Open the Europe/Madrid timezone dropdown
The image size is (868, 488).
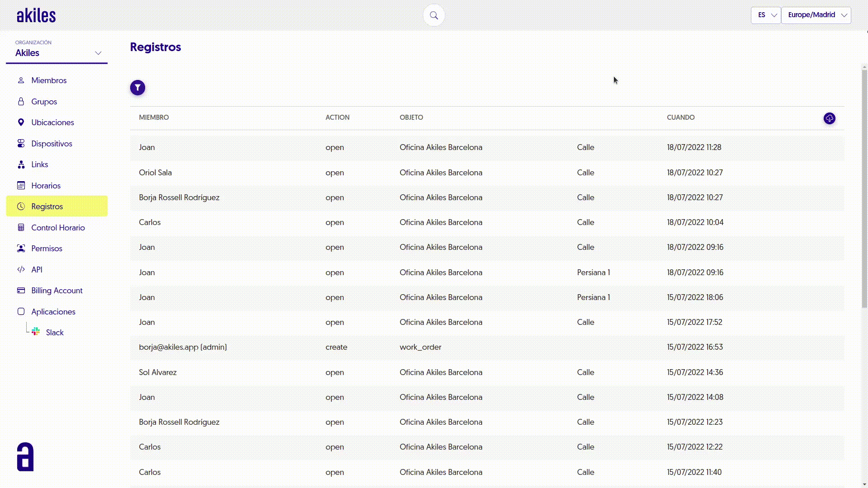click(x=816, y=15)
